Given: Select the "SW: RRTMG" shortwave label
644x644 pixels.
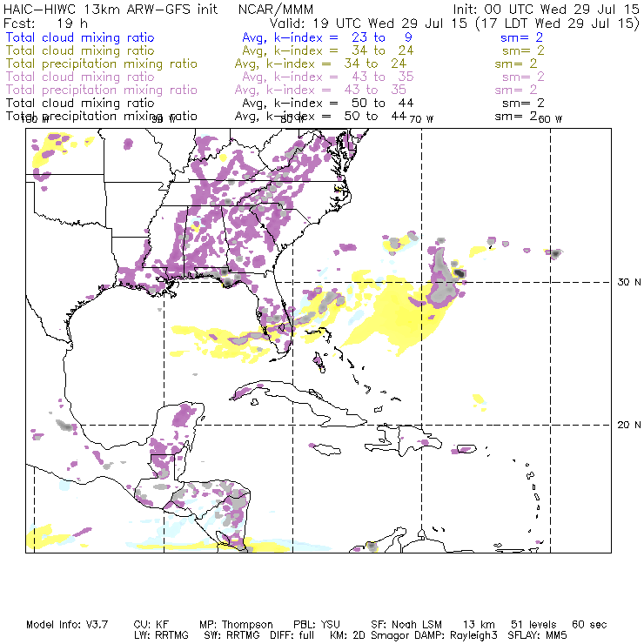Looking at the screenshot, I should [231, 635].
